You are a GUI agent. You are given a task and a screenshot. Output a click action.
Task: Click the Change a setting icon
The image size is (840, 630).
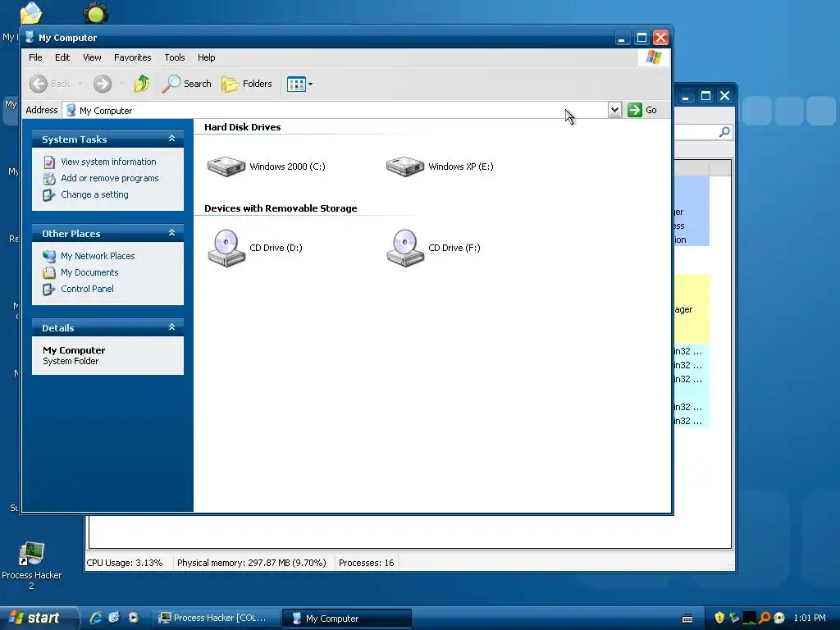[49, 195]
